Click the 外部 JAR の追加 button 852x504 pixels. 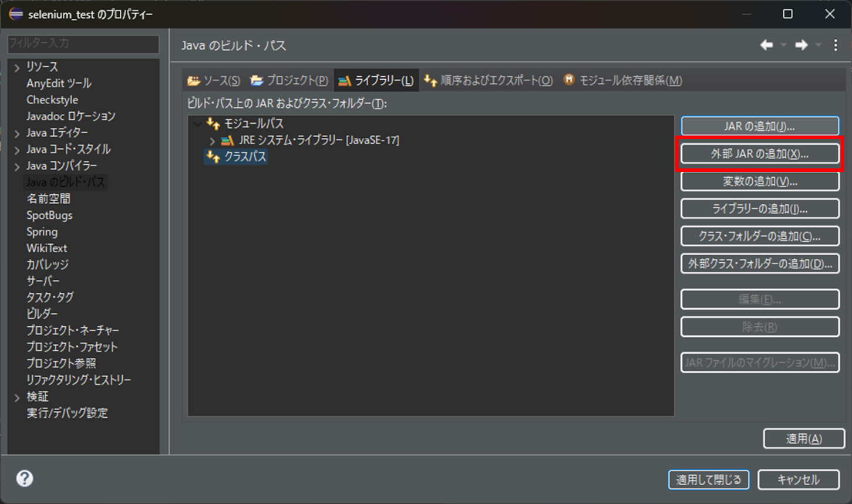(x=759, y=153)
